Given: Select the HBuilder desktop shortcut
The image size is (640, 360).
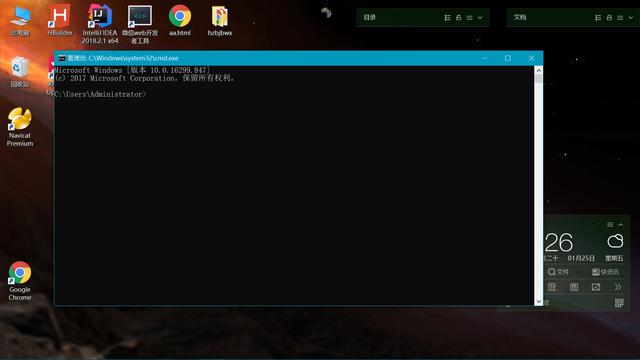Looking at the screenshot, I should point(60,20).
